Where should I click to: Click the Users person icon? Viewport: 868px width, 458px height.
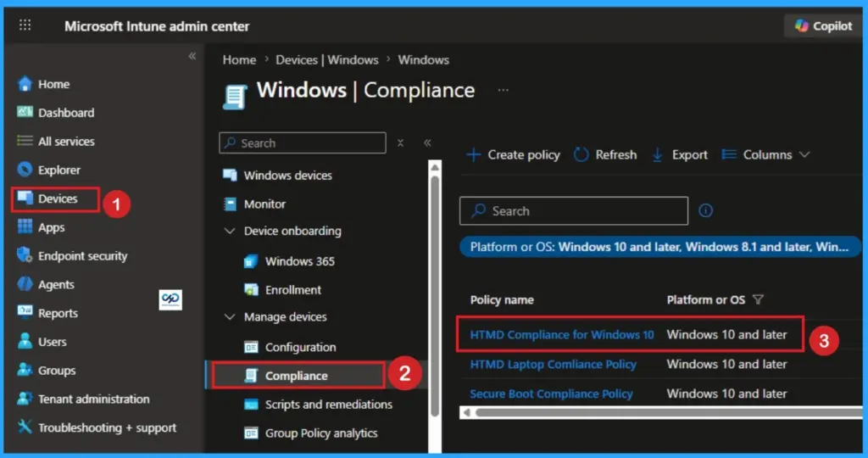[25, 341]
